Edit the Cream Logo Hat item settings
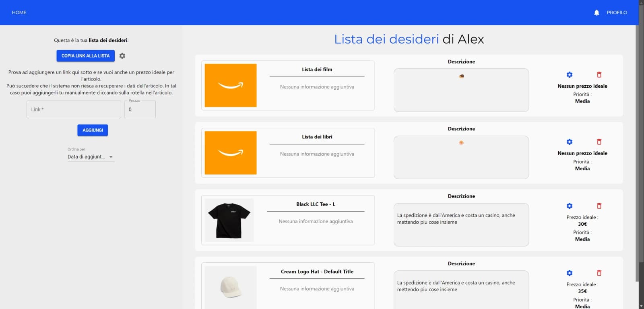Screen dimensions: 644x309 pyautogui.click(x=569, y=273)
